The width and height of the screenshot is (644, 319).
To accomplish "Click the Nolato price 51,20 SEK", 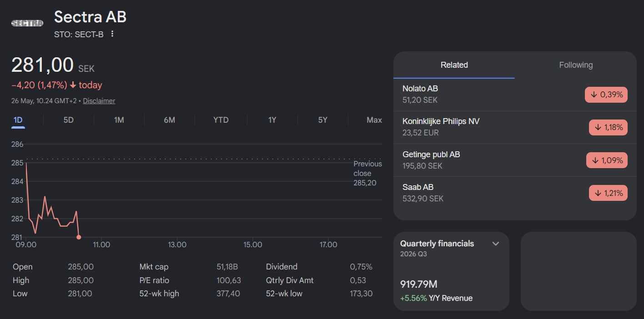I will [420, 100].
